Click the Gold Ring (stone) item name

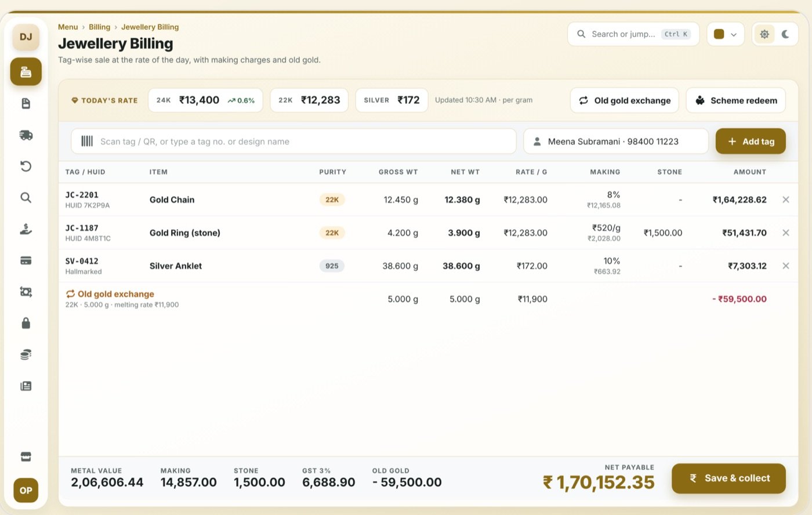coord(185,233)
